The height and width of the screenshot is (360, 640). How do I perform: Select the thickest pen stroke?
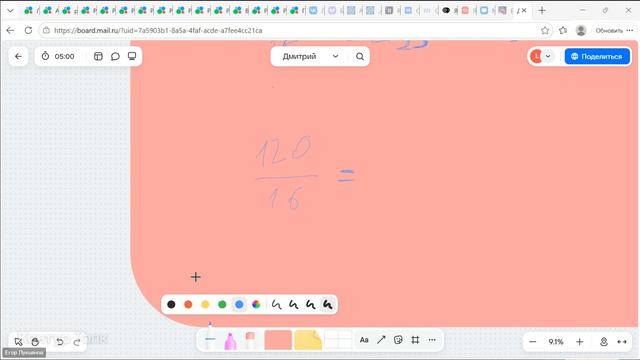point(328,304)
